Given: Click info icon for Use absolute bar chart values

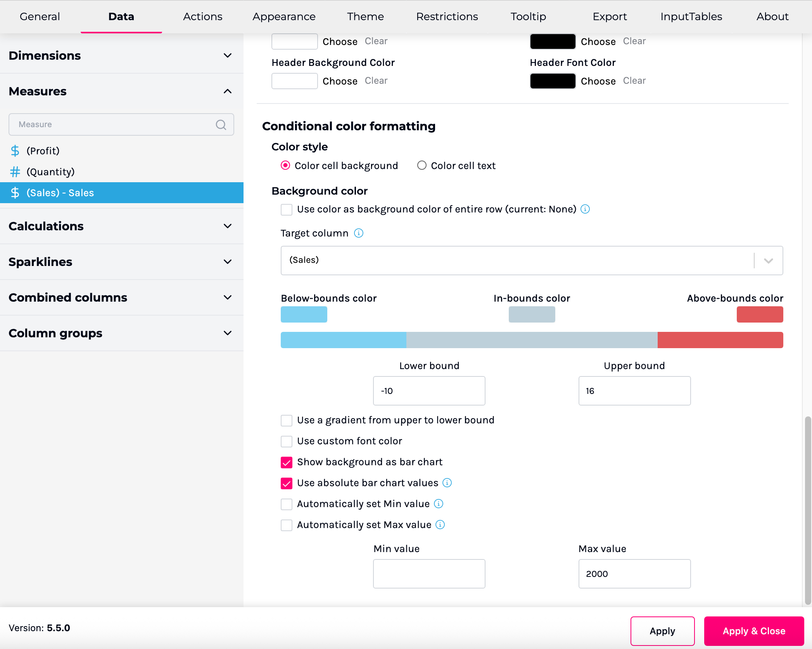Looking at the screenshot, I should point(447,483).
